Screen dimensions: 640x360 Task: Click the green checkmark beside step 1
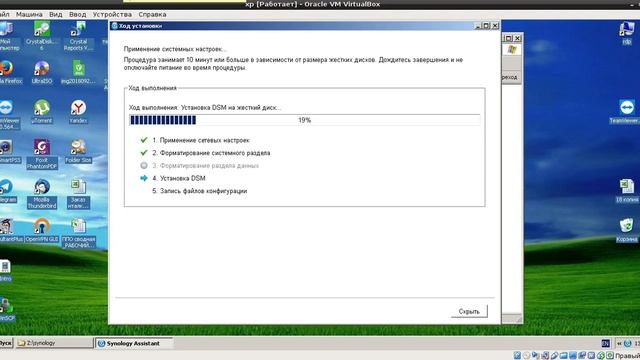click(x=144, y=140)
